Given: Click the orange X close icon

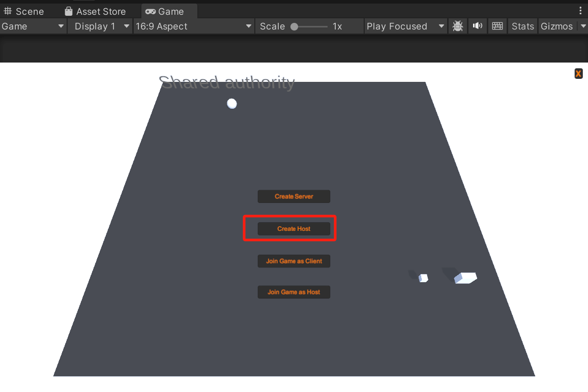Looking at the screenshot, I should 578,74.
